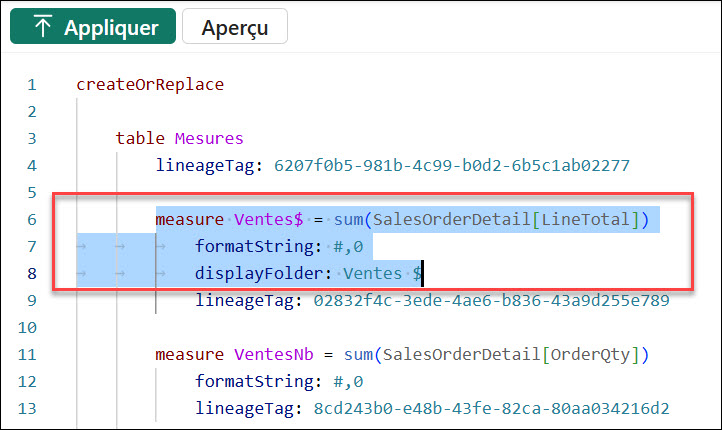
Task: Click the table name Mesures
Action: tap(209, 138)
